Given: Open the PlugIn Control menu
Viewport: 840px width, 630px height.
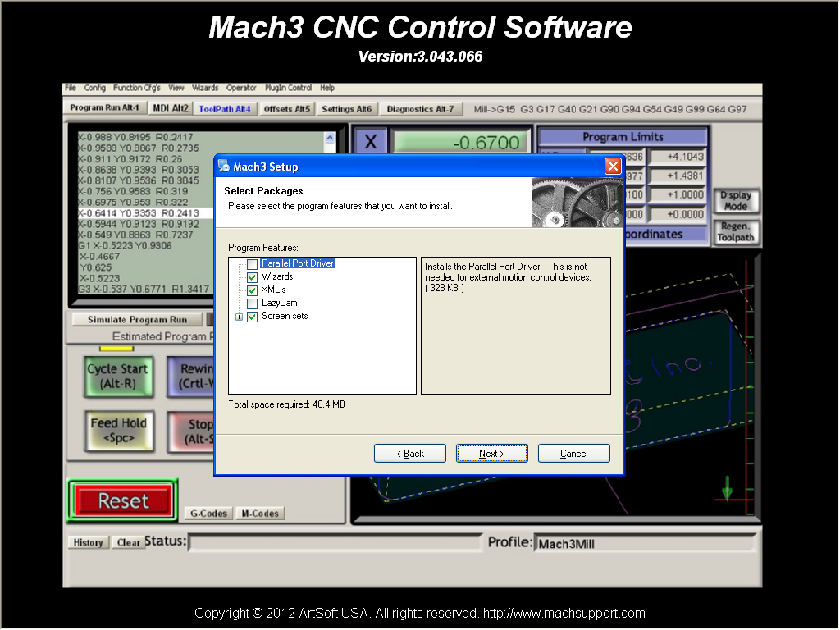Looking at the screenshot, I should (288, 88).
